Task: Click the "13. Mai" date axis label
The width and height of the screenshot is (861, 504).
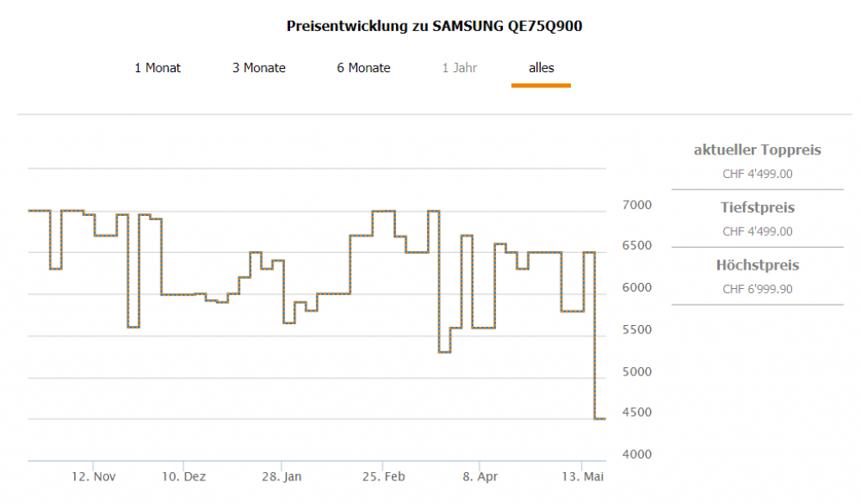Action: tap(584, 477)
